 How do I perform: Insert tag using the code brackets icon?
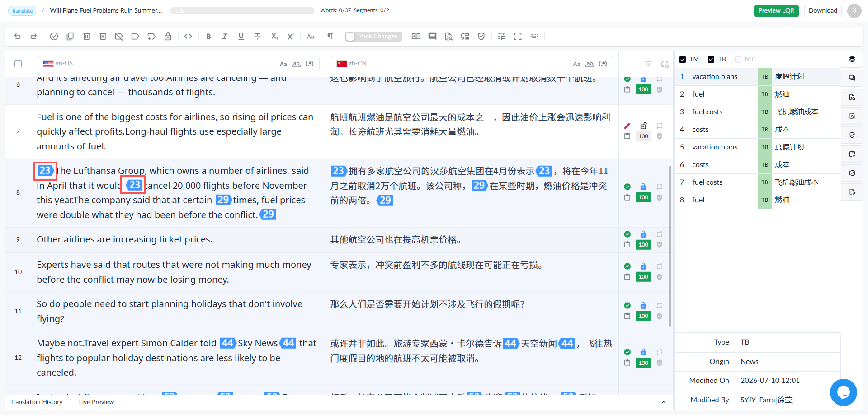[189, 37]
